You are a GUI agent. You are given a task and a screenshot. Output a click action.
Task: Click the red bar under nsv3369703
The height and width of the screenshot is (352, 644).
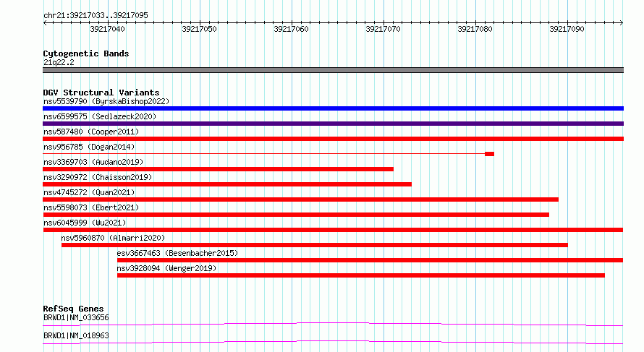coord(218,169)
